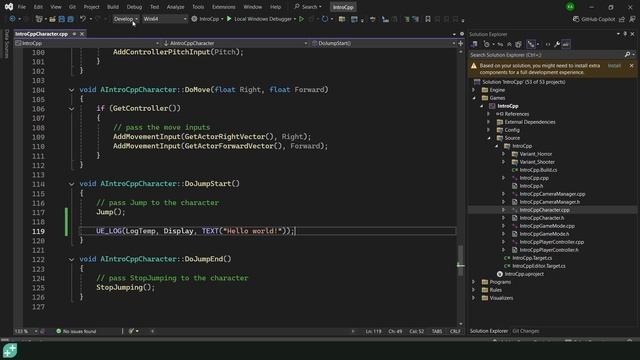Open the Debug menu
This screenshot has height=360, width=640.
[134, 7]
